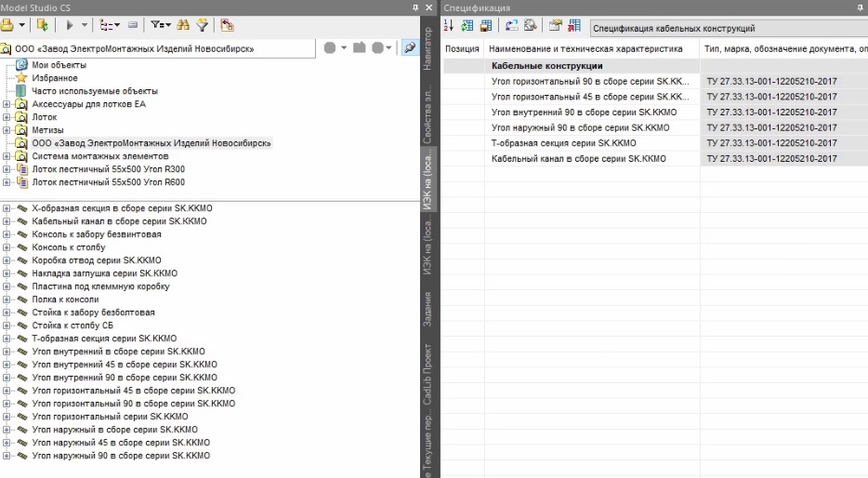This screenshot has width=868, height=478.
Task: Switch to the Свойства эл... vertical tab
Action: click(427, 114)
